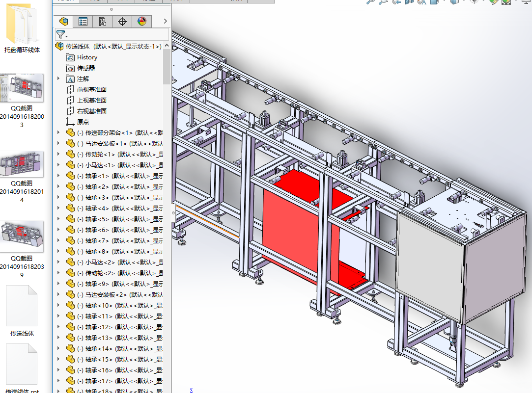Switch to the PropertyManager tab
Image resolution: width=532 pixels, height=393 pixels.
point(83,22)
